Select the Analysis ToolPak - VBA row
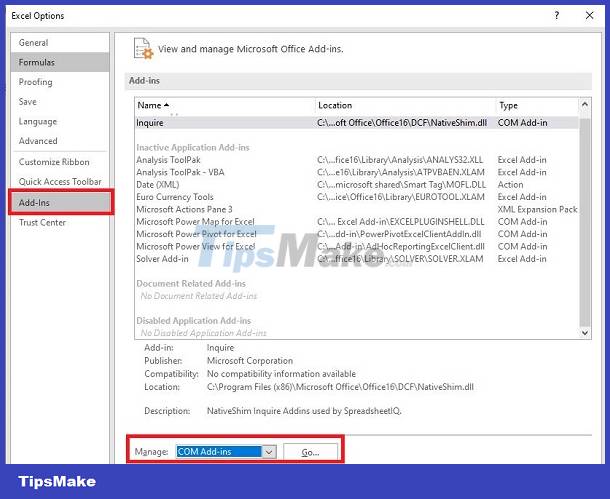Image resolution: width=610 pixels, height=499 pixels. 357,172
